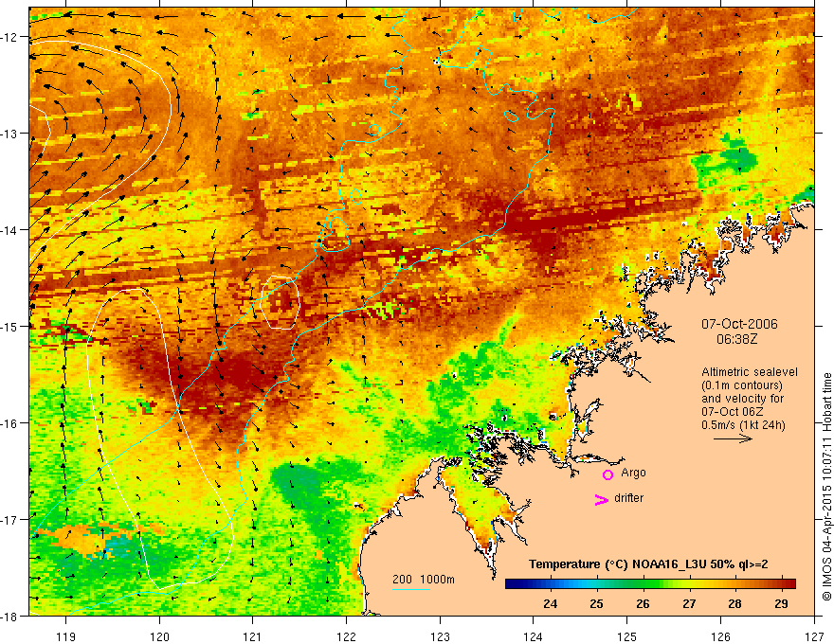Click the '(0.1m contours)' legend line
Viewport: 834px width, 644px height.
point(741,385)
